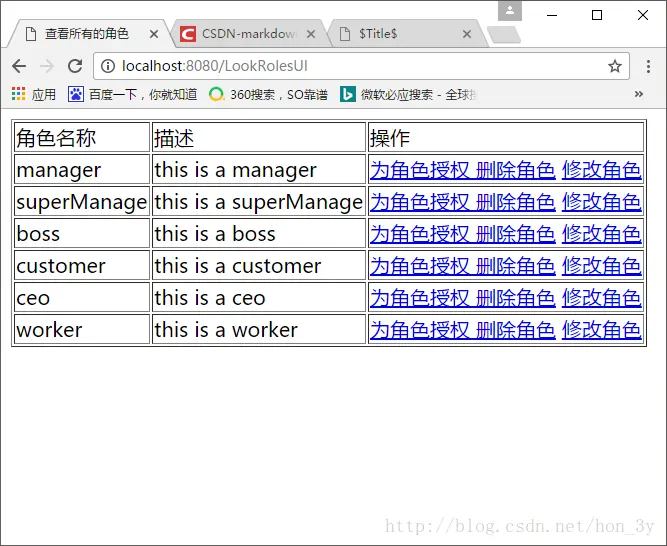The height and width of the screenshot is (546, 667).
Task: Click the browser forward arrow
Action: [47, 66]
